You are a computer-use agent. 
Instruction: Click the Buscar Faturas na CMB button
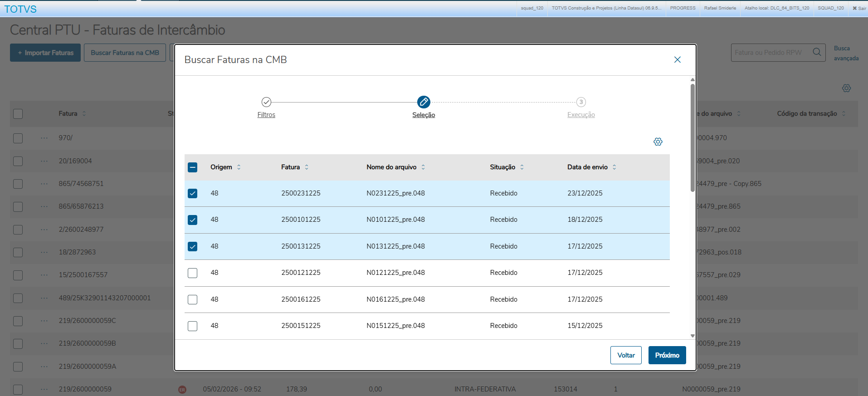[x=125, y=53]
